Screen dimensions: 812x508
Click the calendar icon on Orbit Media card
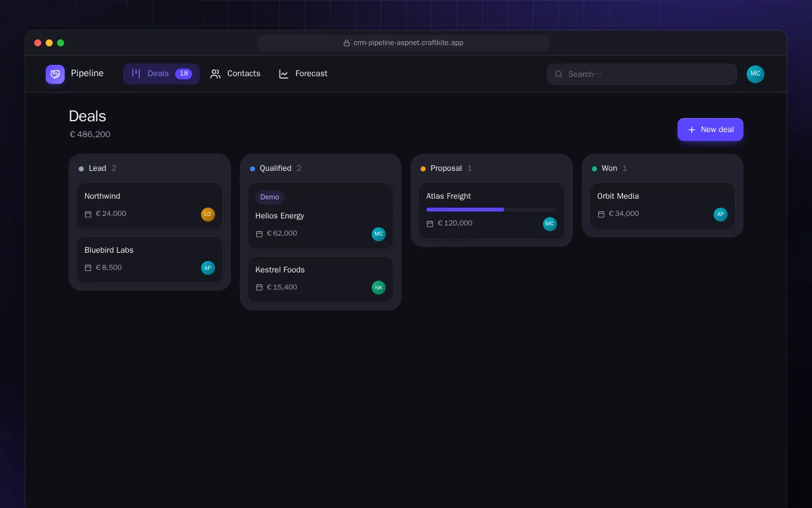coord(601,214)
